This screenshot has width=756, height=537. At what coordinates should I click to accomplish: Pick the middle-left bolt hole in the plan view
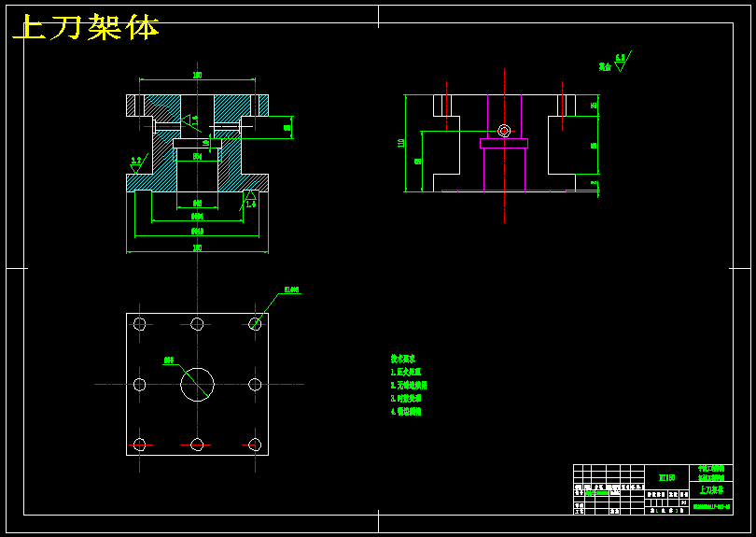139,385
